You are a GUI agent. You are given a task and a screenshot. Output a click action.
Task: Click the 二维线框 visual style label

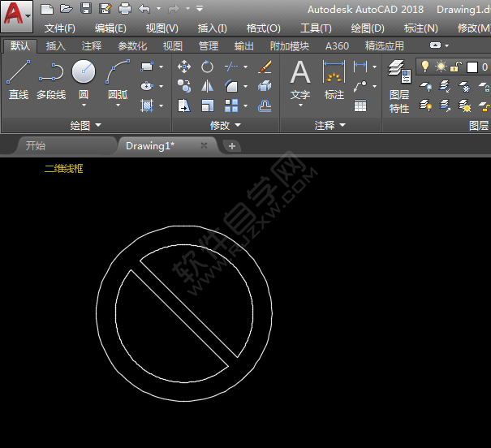point(63,169)
